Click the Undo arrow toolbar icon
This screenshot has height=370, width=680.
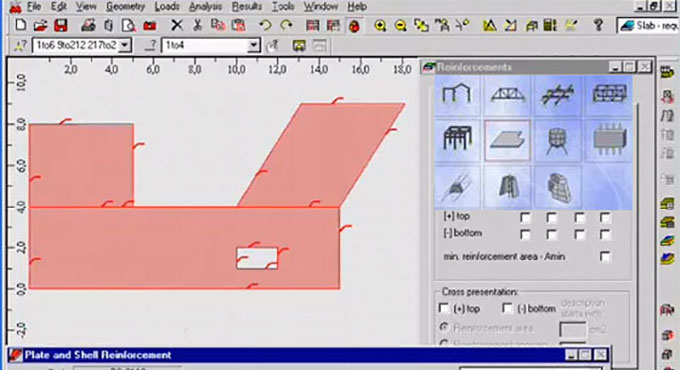click(x=265, y=26)
